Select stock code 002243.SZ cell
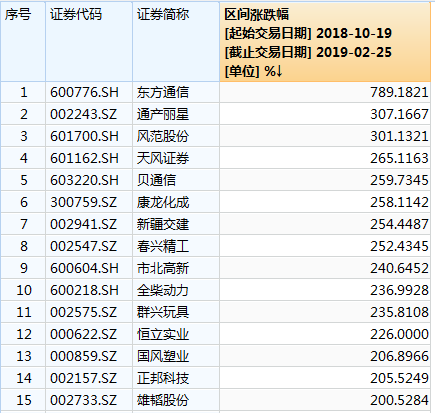 (x=89, y=114)
